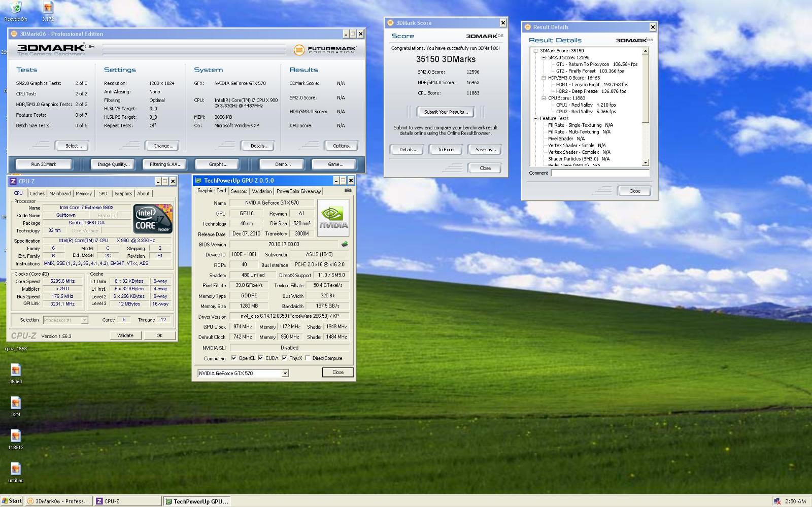Click Submit Your Results... button
Image resolution: width=812 pixels, height=507 pixels.
[446, 112]
